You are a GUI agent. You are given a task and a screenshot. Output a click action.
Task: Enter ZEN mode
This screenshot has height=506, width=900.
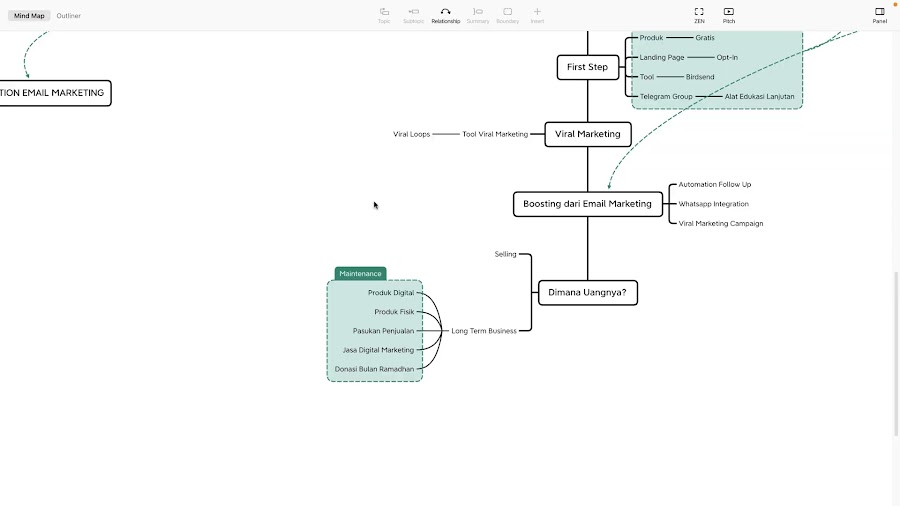[699, 15]
